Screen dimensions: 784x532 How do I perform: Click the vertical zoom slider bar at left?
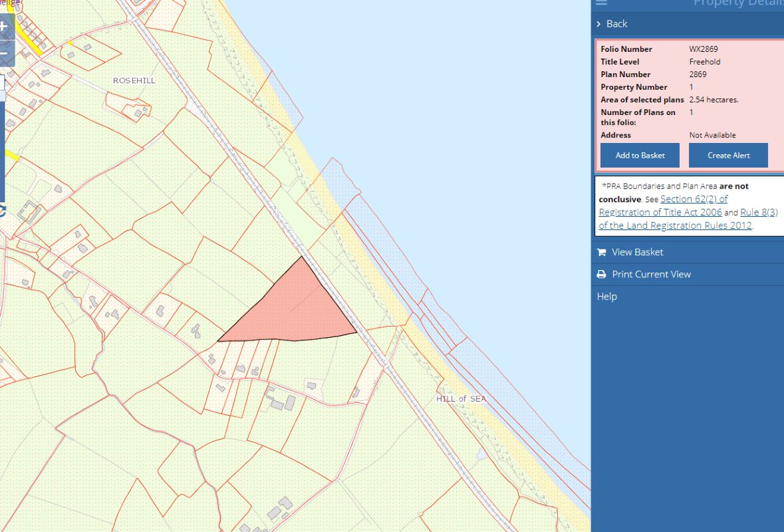(2, 153)
